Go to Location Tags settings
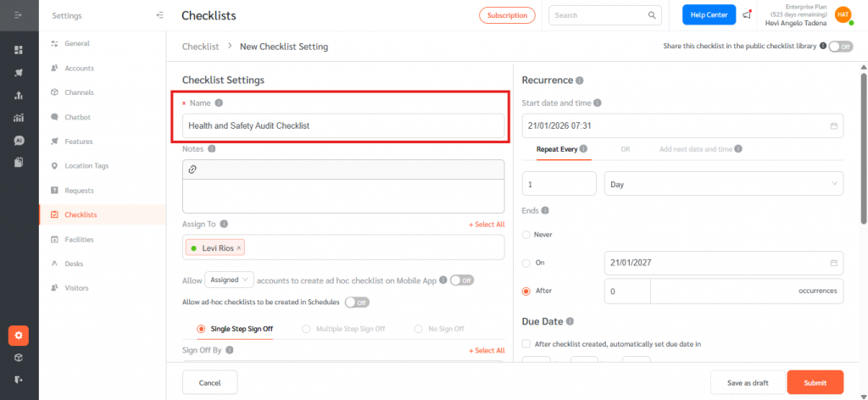 [x=85, y=166]
